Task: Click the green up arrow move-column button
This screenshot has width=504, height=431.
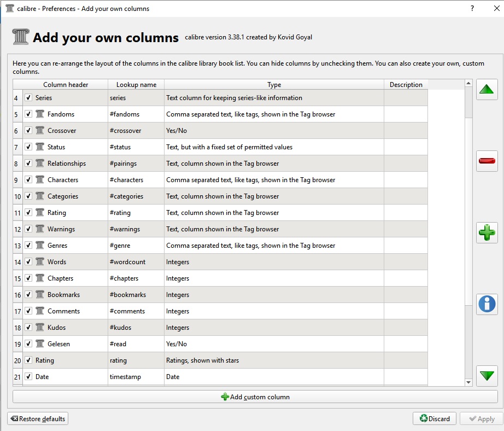Action: coord(487,89)
